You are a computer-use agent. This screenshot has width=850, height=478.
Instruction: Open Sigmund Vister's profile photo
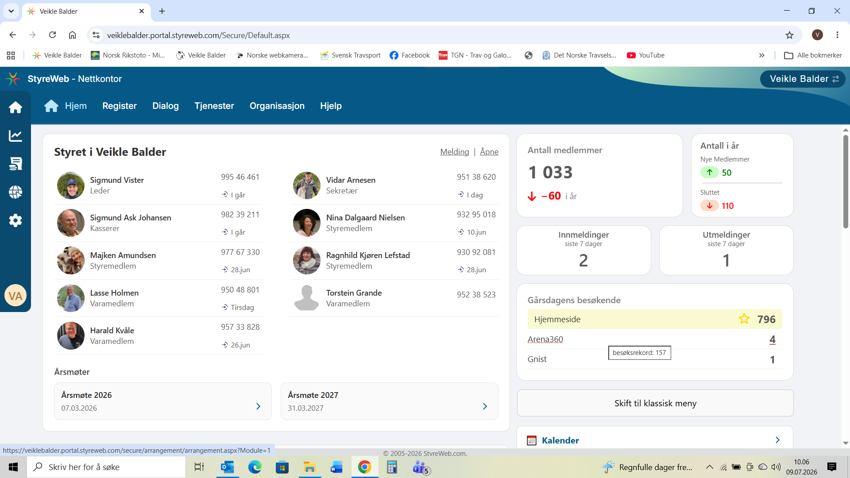click(x=70, y=185)
